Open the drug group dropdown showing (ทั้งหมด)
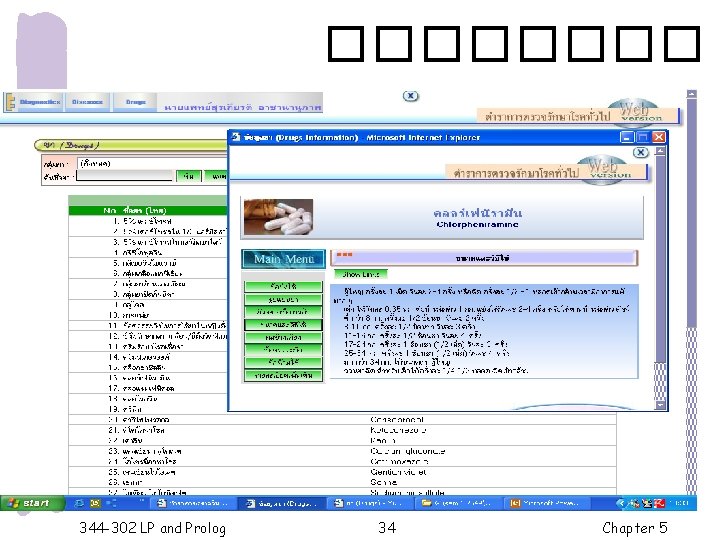 [152, 163]
